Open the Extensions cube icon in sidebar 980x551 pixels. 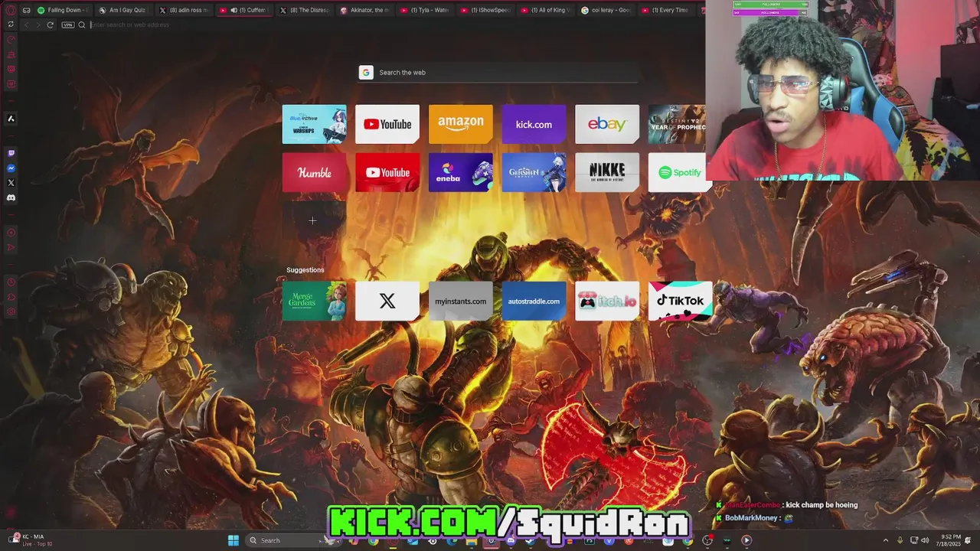pos(11,297)
